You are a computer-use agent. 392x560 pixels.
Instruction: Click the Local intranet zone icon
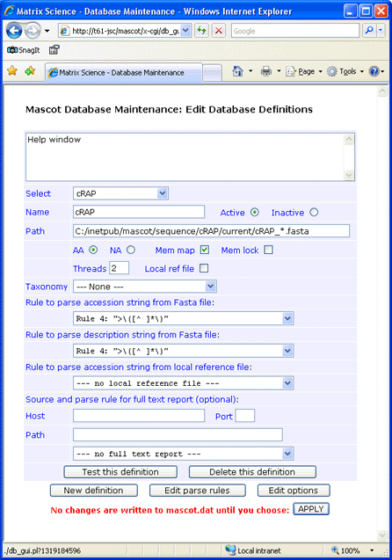point(230,550)
